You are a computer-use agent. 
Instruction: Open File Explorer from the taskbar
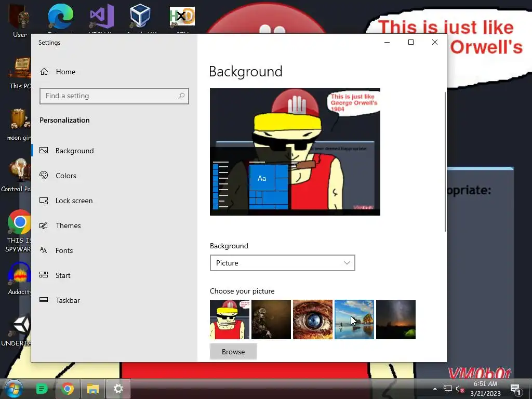point(92,389)
